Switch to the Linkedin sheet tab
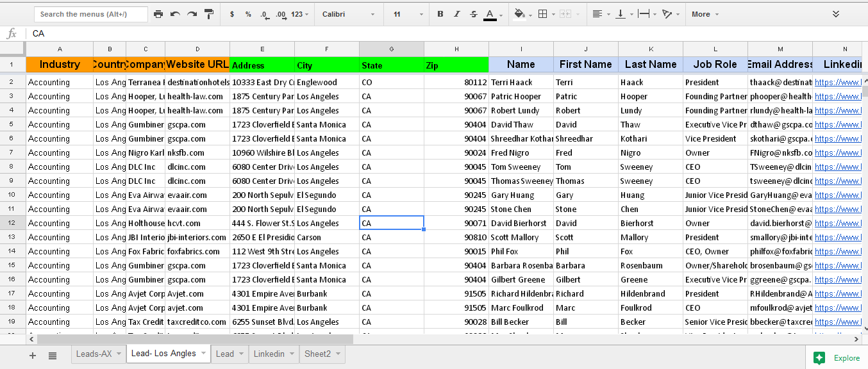868x369 pixels. tap(269, 353)
